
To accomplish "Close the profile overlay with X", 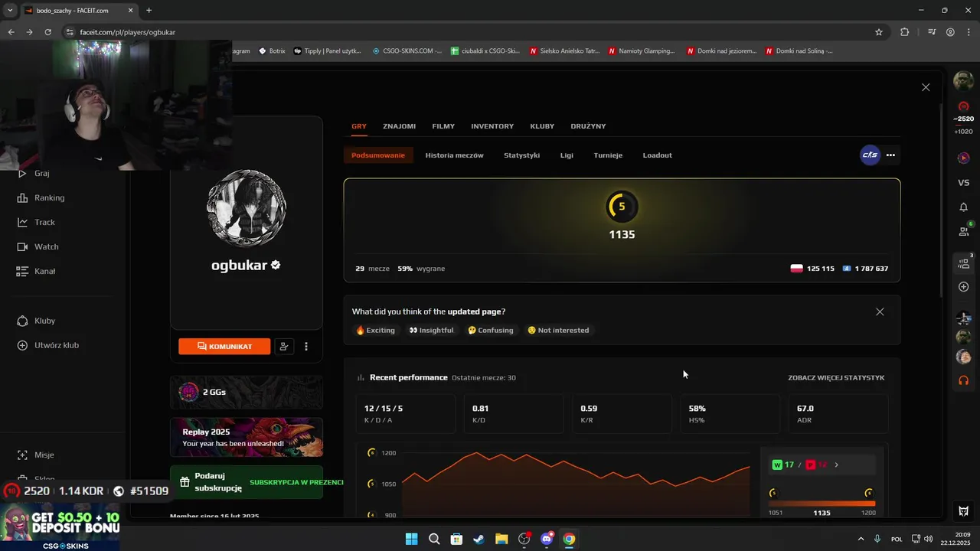I will point(926,87).
